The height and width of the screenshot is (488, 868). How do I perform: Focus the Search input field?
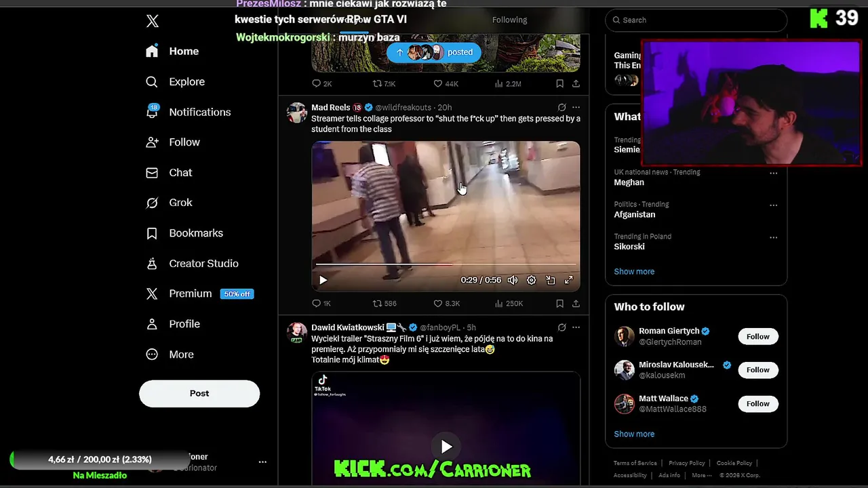[696, 20]
